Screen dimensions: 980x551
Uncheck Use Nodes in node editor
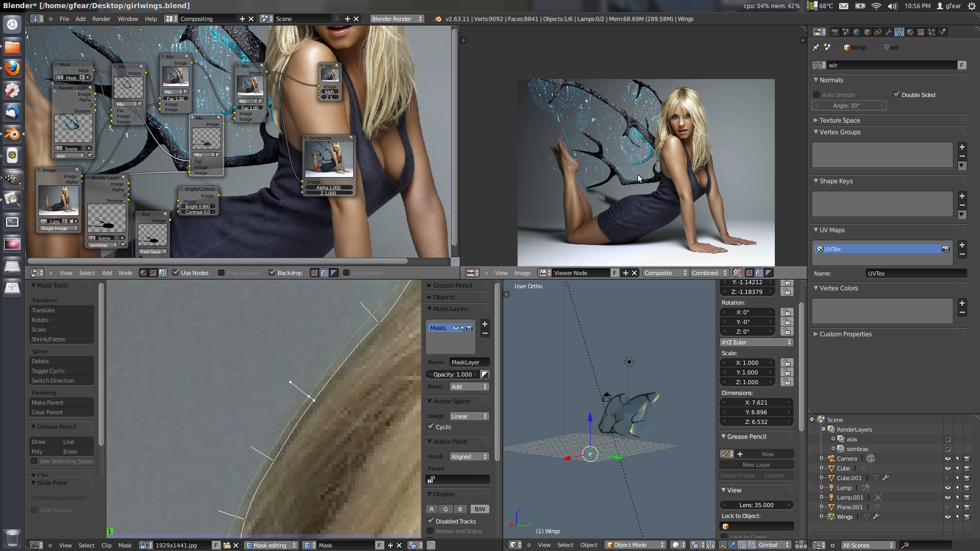click(x=176, y=273)
